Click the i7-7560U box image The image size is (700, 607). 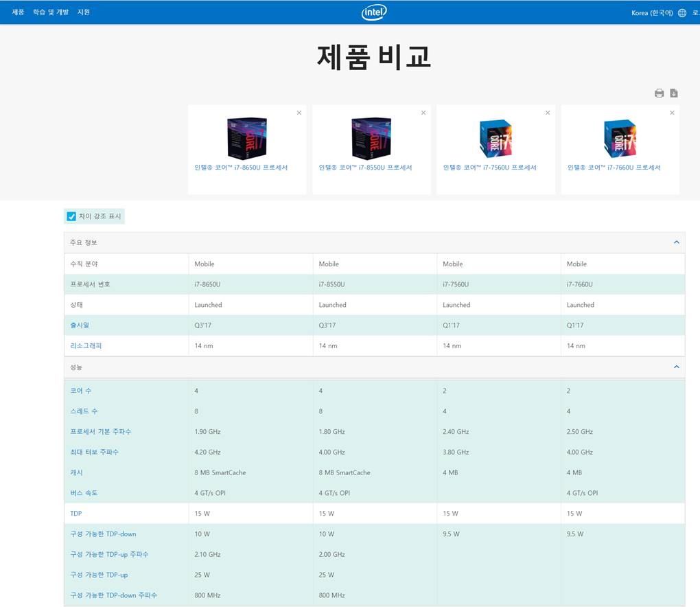coord(495,139)
